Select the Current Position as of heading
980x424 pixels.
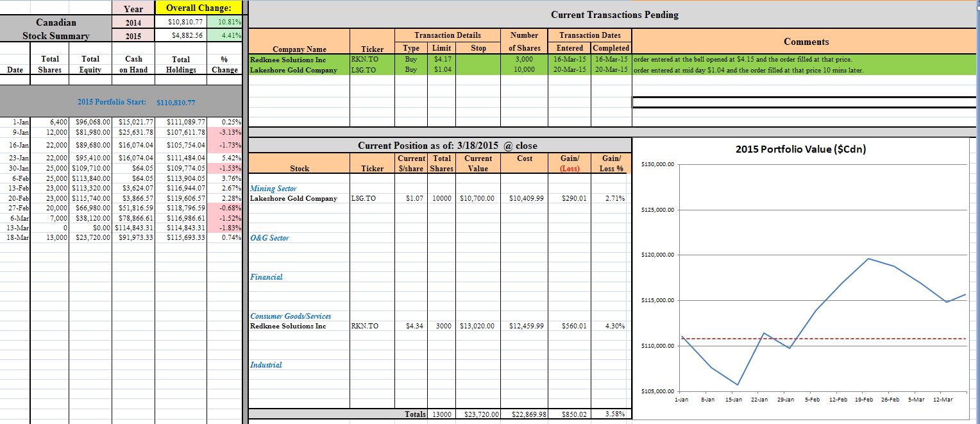[447, 146]
